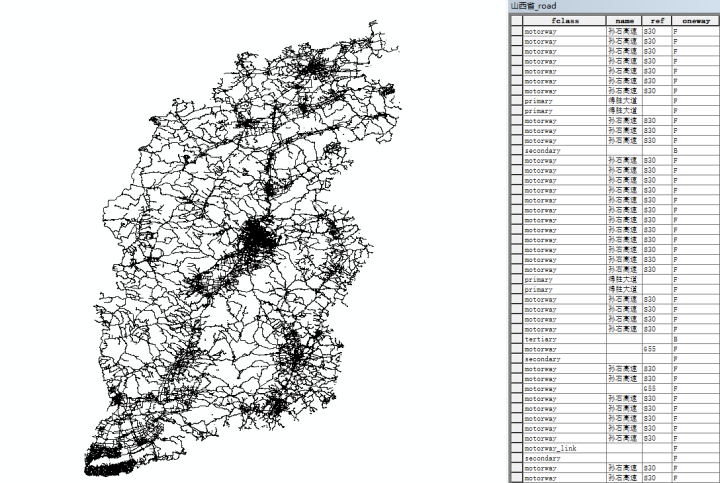Click the oneway B cell in tertiary row
The image size is (720, 483).
[696, 339]
